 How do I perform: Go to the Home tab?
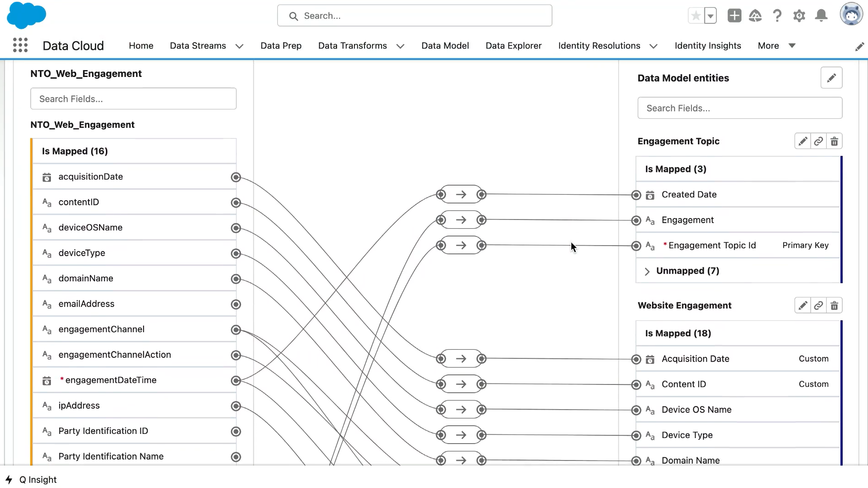[141, 46]
